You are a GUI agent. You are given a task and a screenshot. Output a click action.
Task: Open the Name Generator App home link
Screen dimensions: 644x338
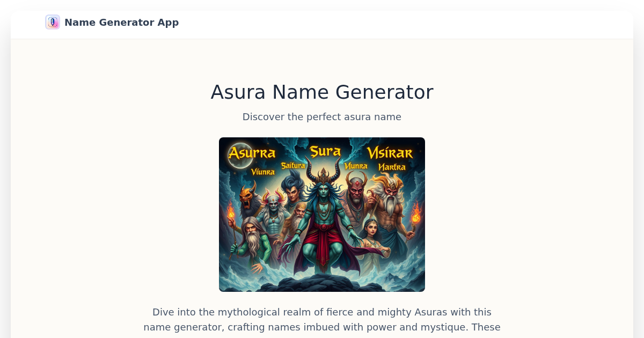coord(112,22)
